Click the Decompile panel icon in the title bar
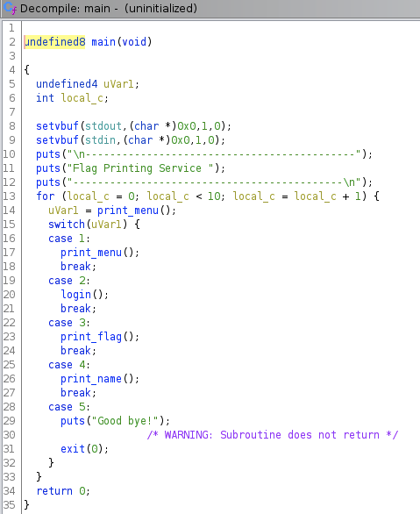This screenshot has width=420, height=514. pyautogui.click(x=10, y=8)
